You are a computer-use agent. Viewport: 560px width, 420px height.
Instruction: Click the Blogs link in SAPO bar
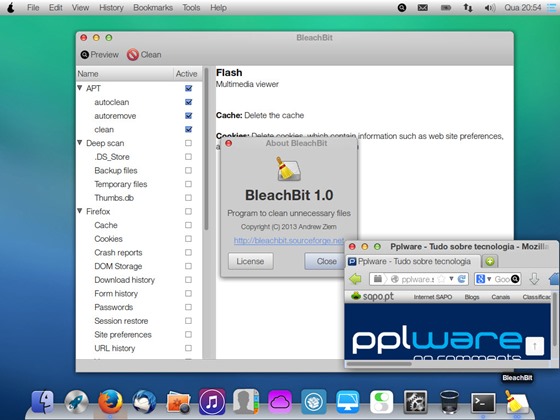click(x=472, y=297)
